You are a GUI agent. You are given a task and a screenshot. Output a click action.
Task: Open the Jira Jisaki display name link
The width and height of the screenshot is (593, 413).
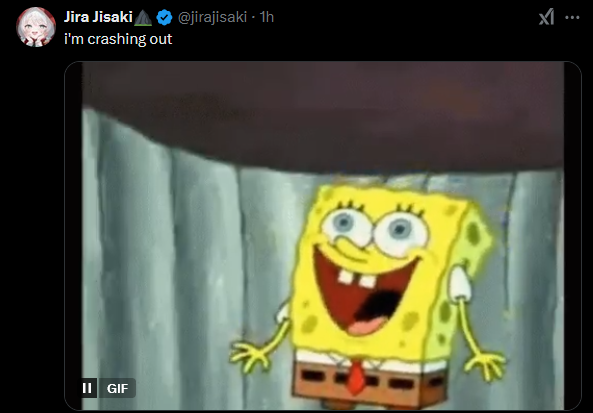pyautogui.click(x=98, y=17)
